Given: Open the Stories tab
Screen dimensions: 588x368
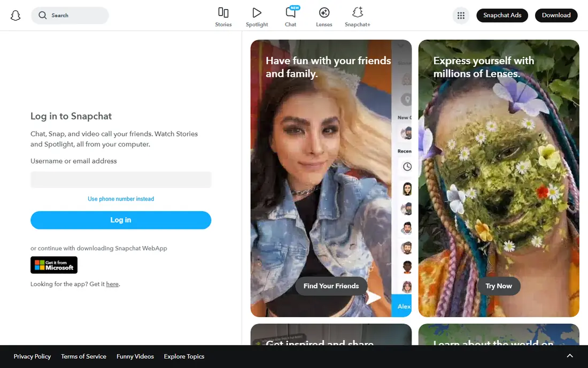Looking at the screenshot, I should click(223, 17).
